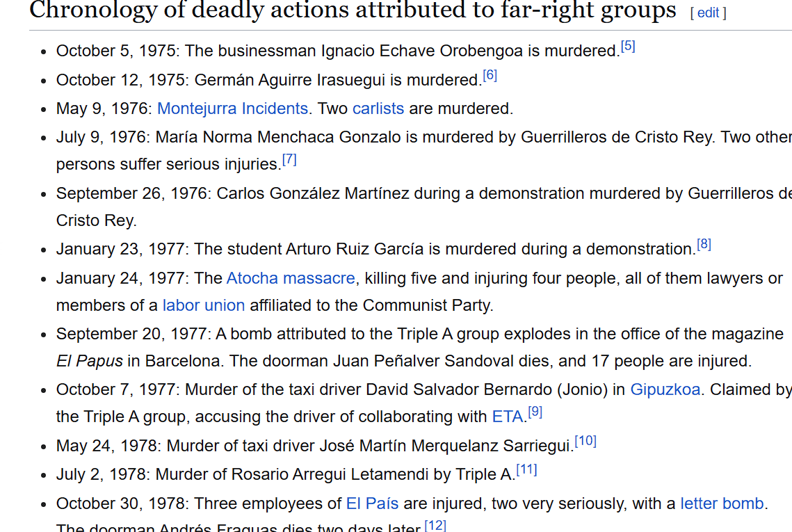This screenshot has width=792, height=532.
Task: Open citation [11] after Triple A murder entry
Action: (x=527, y=470)
